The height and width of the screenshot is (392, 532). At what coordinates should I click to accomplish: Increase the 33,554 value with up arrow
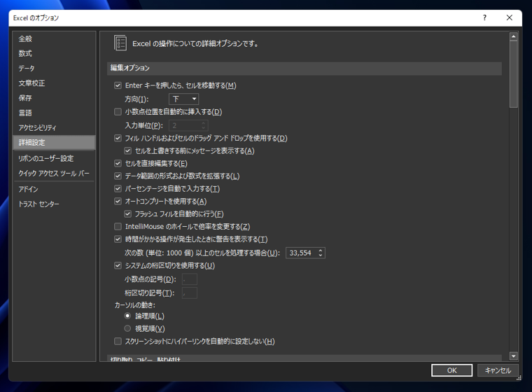point(321,251)
